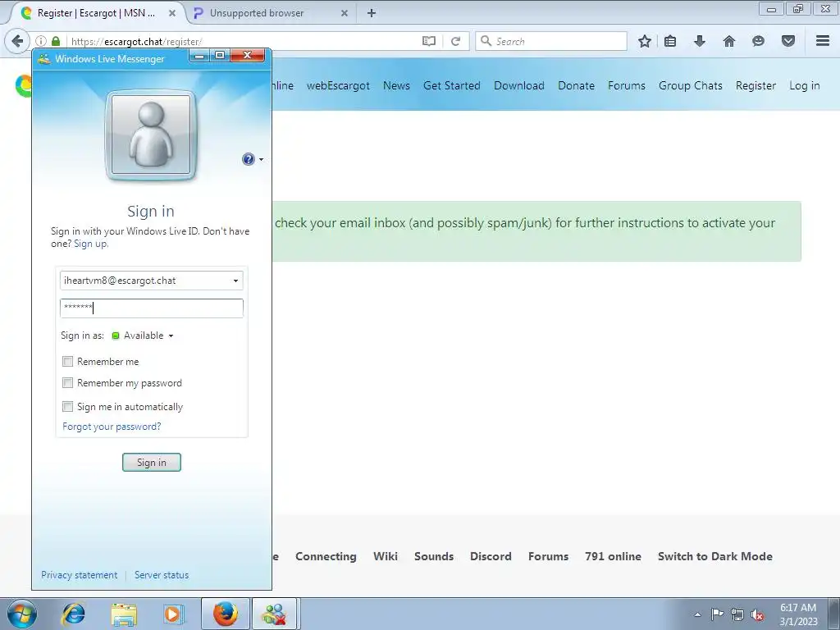Open Downloads arrow icon in Firefox toolbar

pyautogui.click(x=700, y=41)
